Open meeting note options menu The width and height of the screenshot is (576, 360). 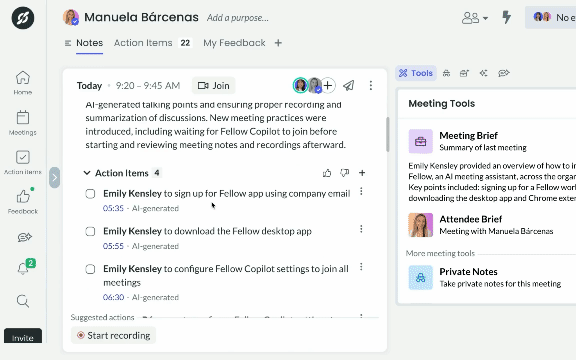pyautogui.click(x=371, y=86)
